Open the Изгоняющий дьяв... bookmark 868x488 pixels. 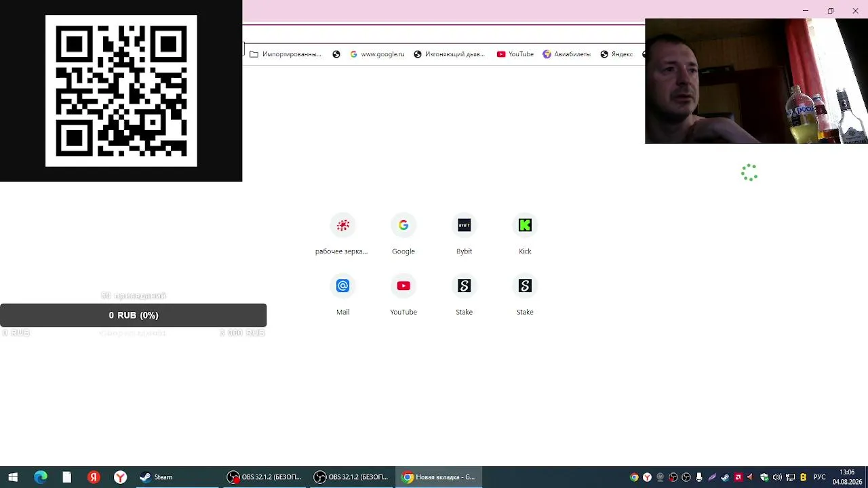point(449,54)
